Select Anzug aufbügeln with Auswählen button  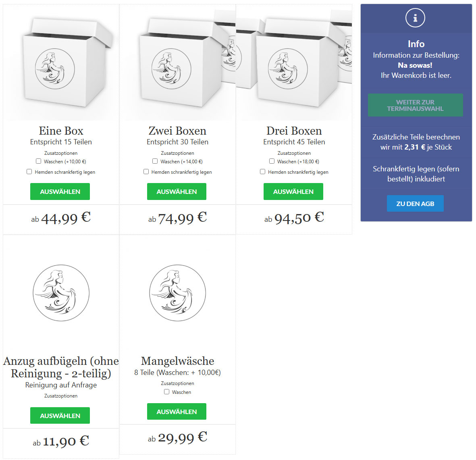[x=60, y=416]
